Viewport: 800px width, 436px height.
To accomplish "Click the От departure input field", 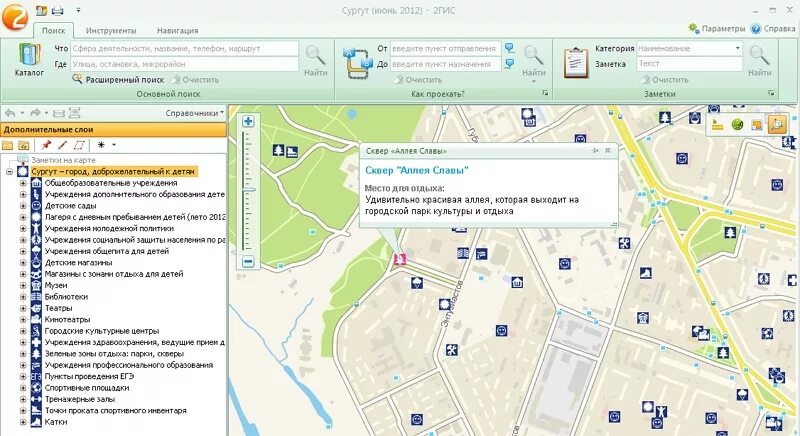I will 445,48.
